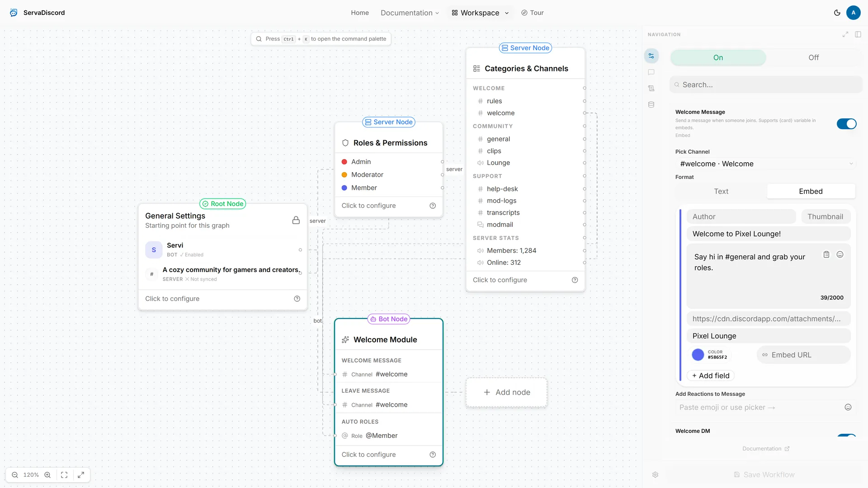Screen dimensions: 868x488
Task: Go to Home page
Action: point(359,13)
